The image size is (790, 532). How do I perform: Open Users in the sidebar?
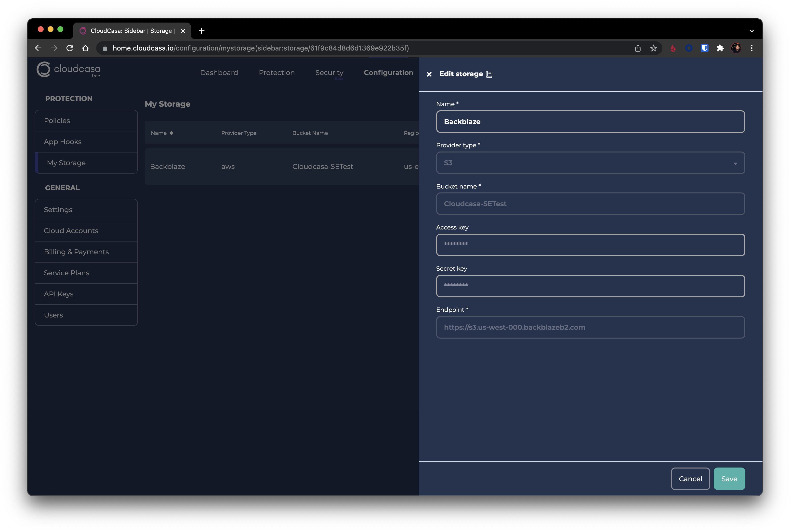tap(86, 315)
